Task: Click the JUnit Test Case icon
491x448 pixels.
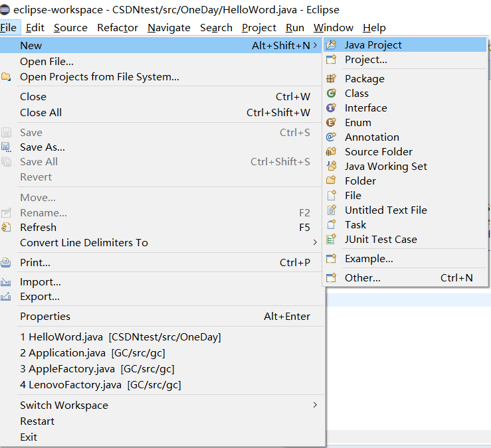Action: 331,240
